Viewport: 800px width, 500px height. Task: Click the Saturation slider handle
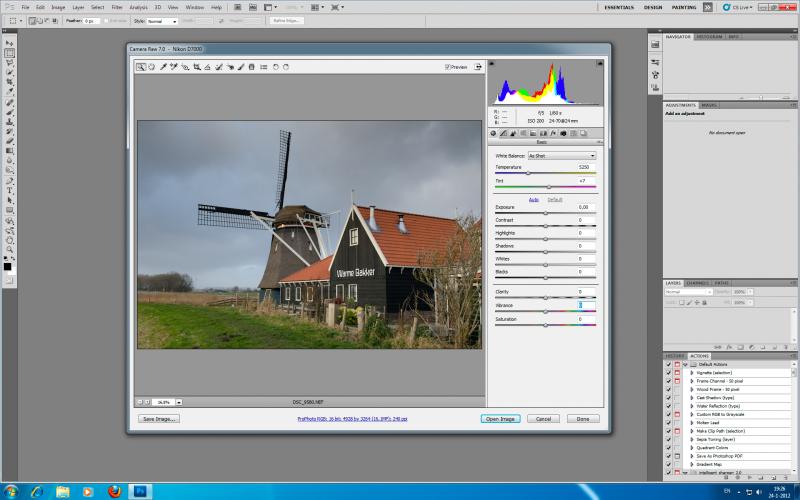pos(545,325)
